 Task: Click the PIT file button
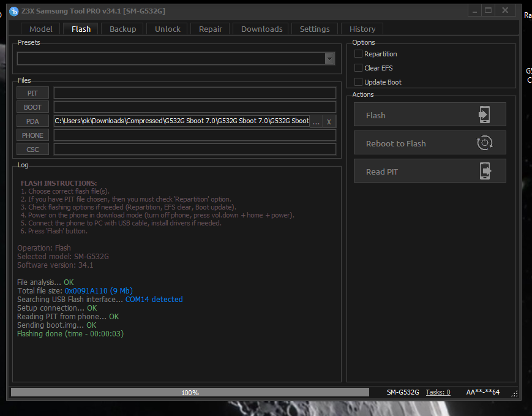click(32, 93)
